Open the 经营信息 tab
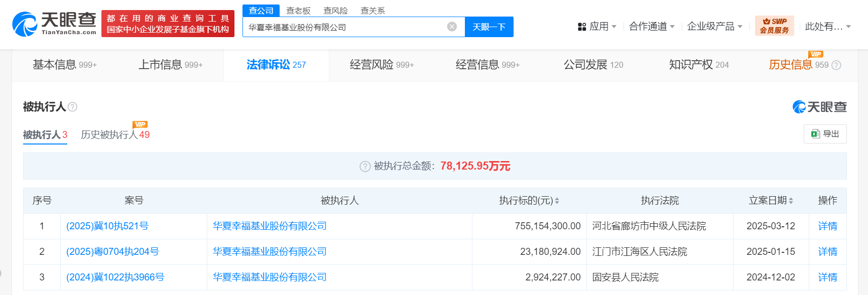 [487, 65]
